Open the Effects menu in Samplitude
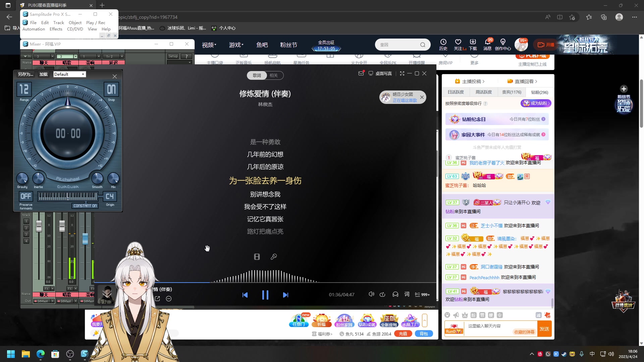 tap(56, 29)
